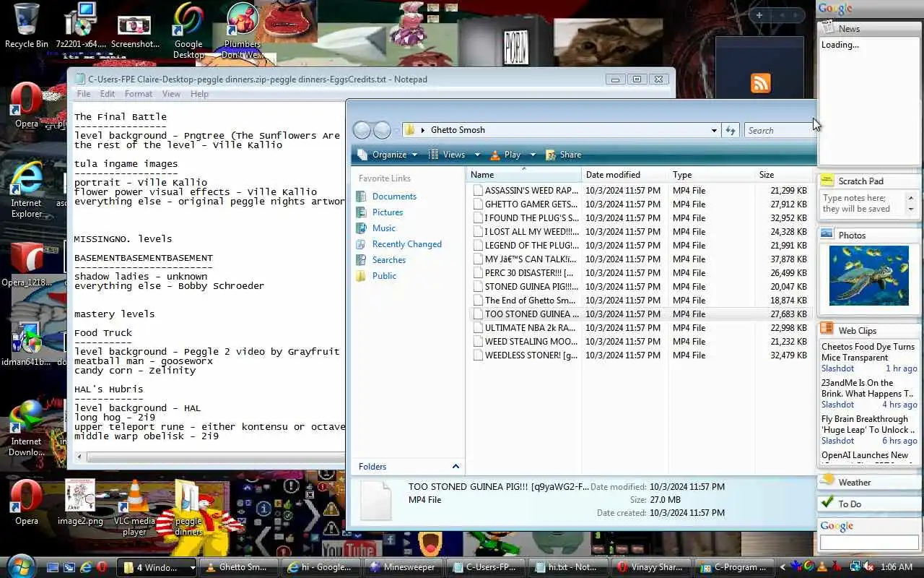Open Notepad Edit menu
This screenshot has height=578, width=924.
tap(108, 94)
